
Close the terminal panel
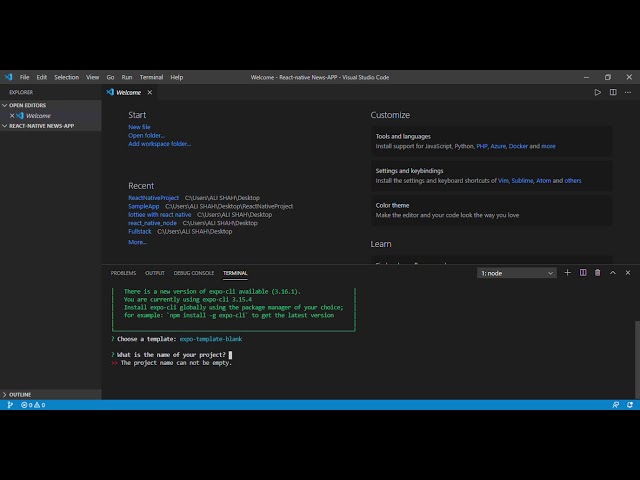pyautogui.click(x=628, y=273)
